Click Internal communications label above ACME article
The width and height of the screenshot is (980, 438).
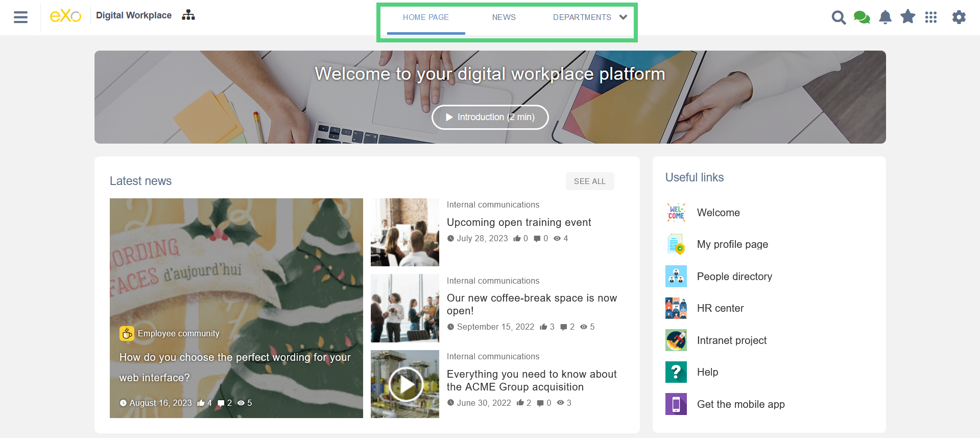coord(493,356)
